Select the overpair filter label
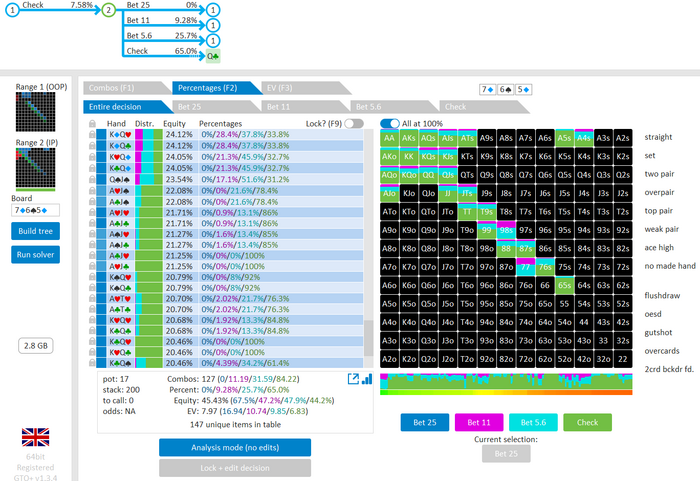The width and height of the screenshot is (700, 481). tap(659, 192)
